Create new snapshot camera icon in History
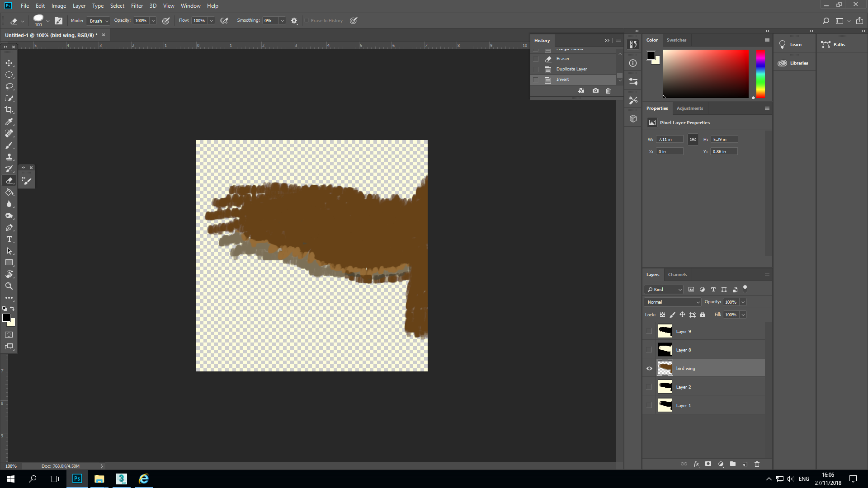This screenshot has width=868, height=488. click(595, 91)
